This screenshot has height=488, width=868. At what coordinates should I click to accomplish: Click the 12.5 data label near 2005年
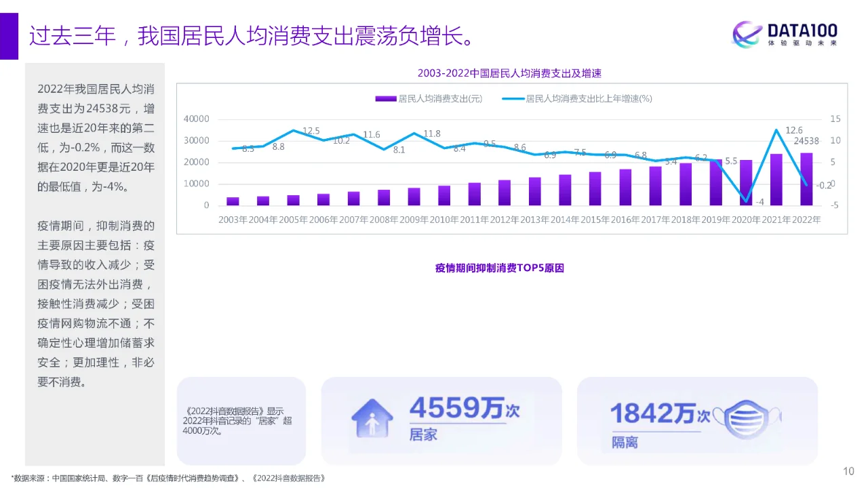pyautogui.click(x=311, y=131)
